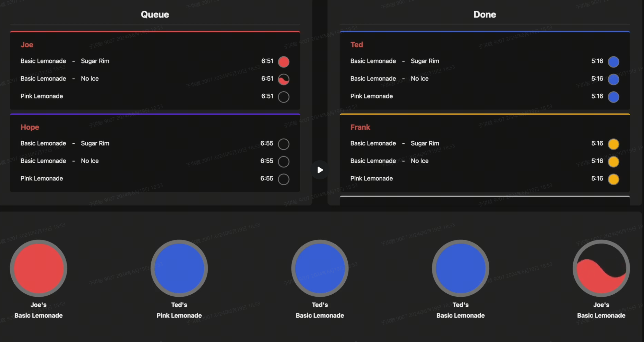Click Joe's filled red Sugar Rim status circle
This screenshot has width=644, height=342.
284,62
